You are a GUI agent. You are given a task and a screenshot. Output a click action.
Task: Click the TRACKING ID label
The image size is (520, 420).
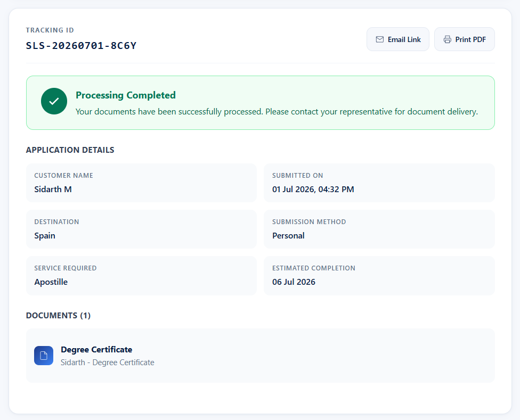[50, 30]
